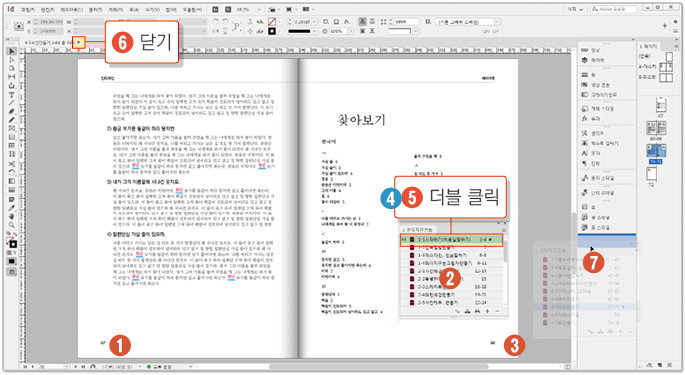685x375 pixels.
Task: Select the Pencil tool in the toolbox
Action: (12, 120)
